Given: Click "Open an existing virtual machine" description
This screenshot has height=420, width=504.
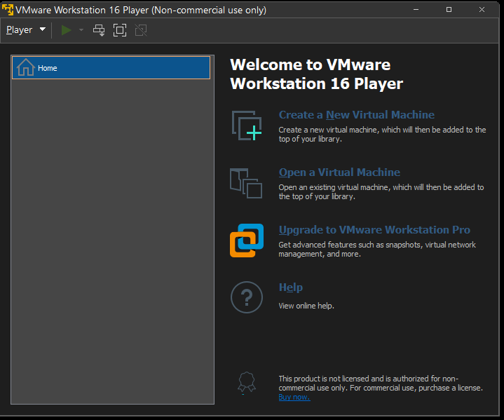Looking at the screenshot, I should coord(381,192).
